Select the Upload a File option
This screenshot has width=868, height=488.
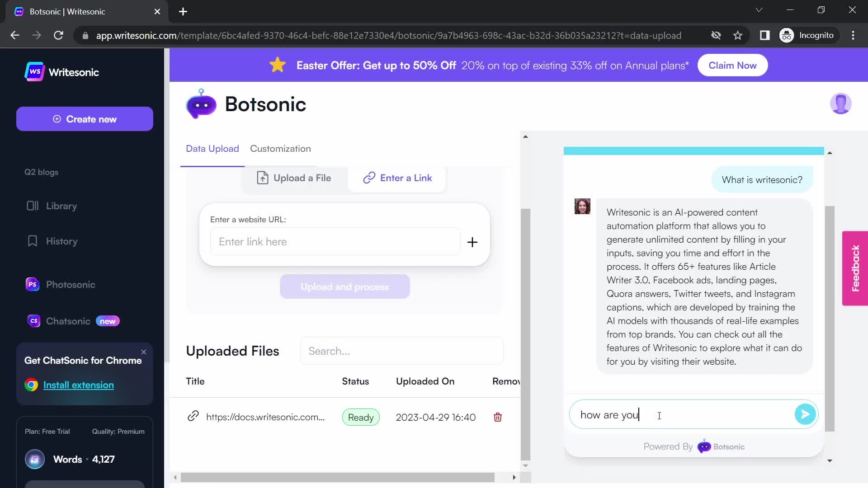pyautogui.click(x=294, y=178)
